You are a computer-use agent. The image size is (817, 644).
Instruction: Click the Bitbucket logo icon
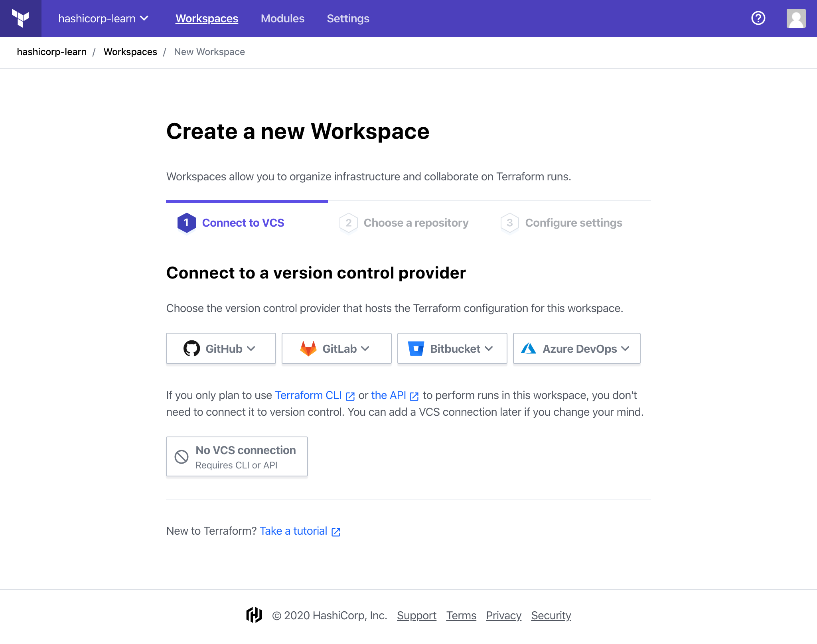[x=416, y=348]
